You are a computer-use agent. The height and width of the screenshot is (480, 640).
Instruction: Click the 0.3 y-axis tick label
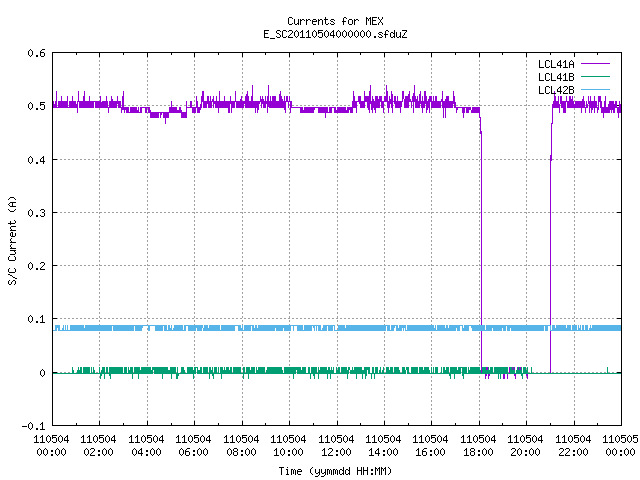37,213
